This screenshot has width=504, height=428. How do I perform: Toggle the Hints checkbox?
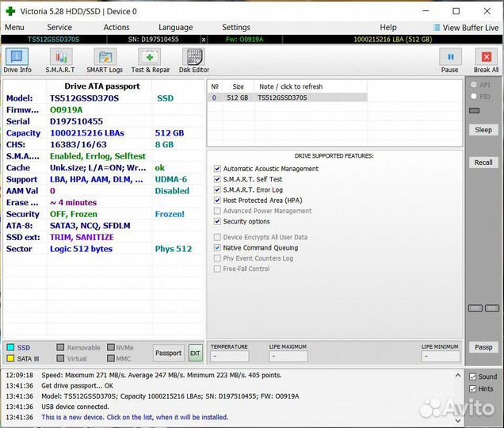tap(472, 389)
